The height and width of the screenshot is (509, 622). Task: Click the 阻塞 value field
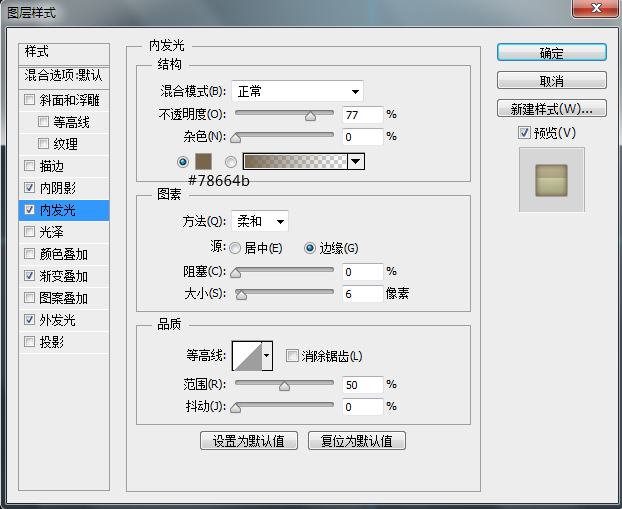tap(363, 272)
